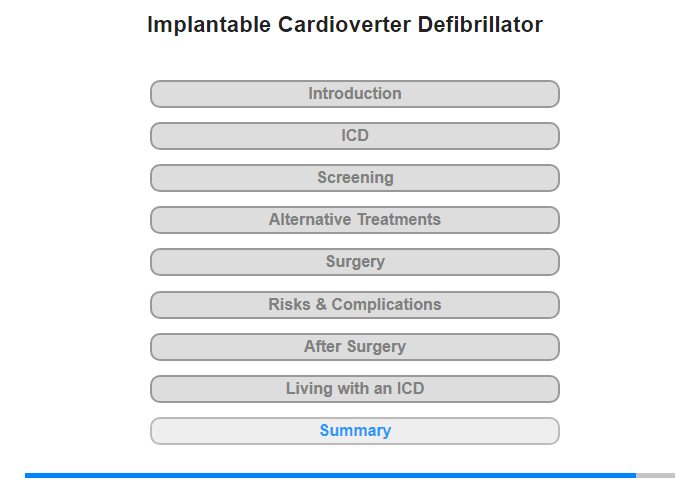The width and height of the screenshot is (700, 480).
Task: Click the Surgery section button
Action: pos(354,262)
